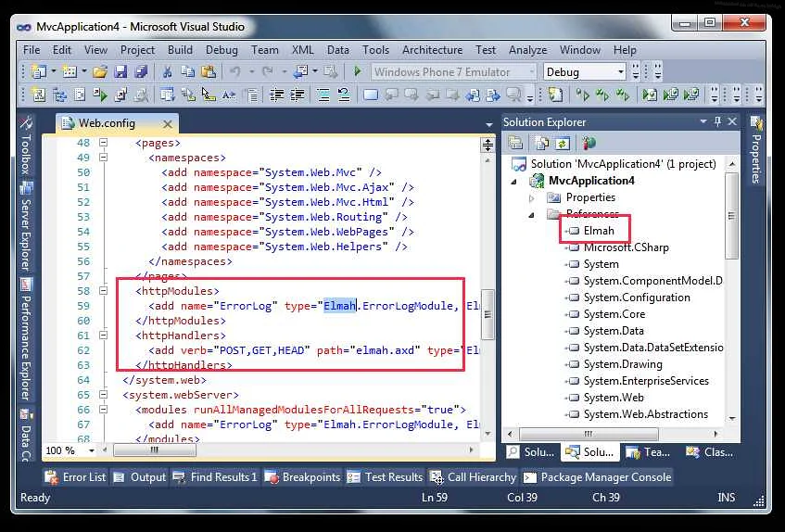Open the Build menu
This screenshot has height=532, width=785.
(180, 50)
